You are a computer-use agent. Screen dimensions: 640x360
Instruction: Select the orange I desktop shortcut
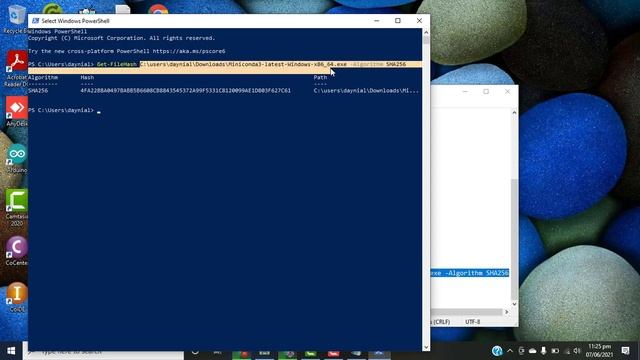[16, 298]
